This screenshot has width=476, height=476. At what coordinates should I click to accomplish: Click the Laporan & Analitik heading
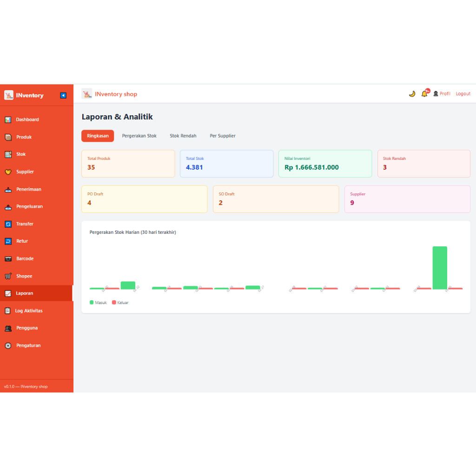click(x=117, y=117)
